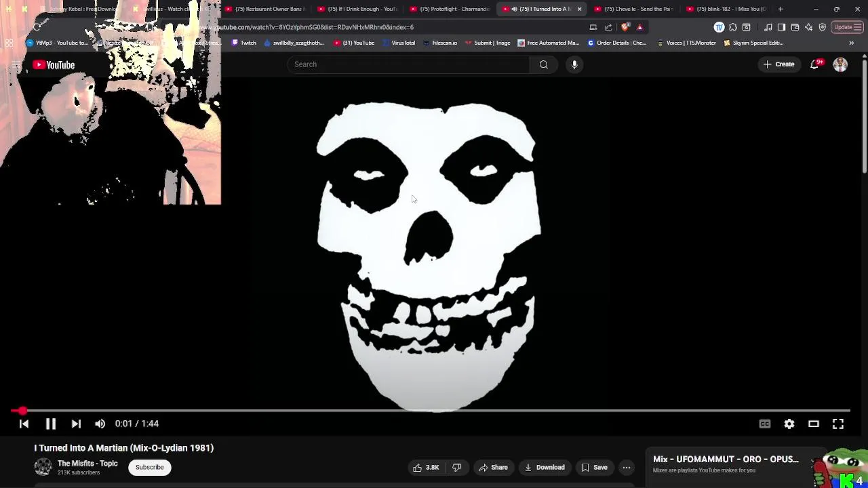This screenshot has height=488, width=868.
Task: Click the Download button under the video
Action: pyautogui.click(x=545, y=467)
